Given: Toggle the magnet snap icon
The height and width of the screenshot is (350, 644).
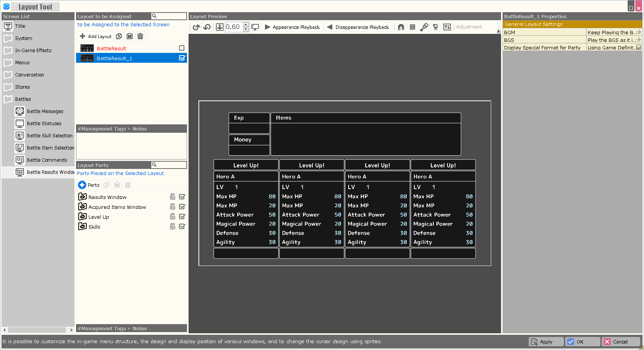Looking at the screenshot, I should 401,27.
